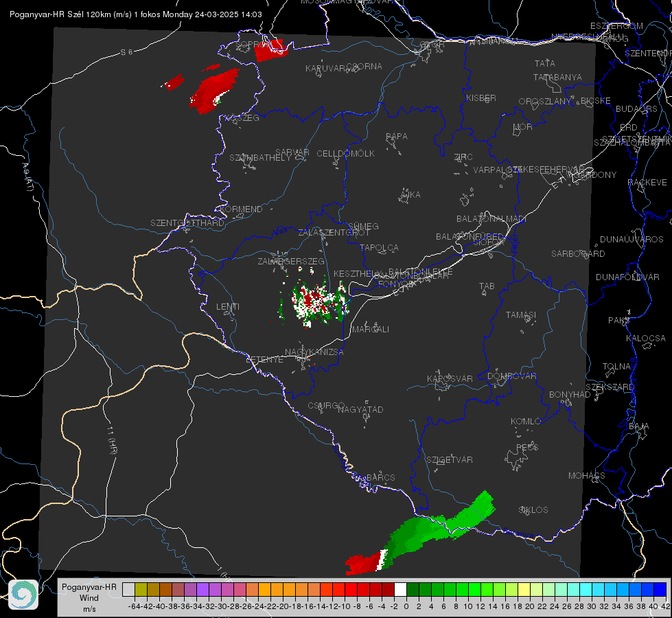Click the SZENTGOTTHARD city label
Viewport: 672px width, 618px height.
pyautogui.click(x=187, y=223)
